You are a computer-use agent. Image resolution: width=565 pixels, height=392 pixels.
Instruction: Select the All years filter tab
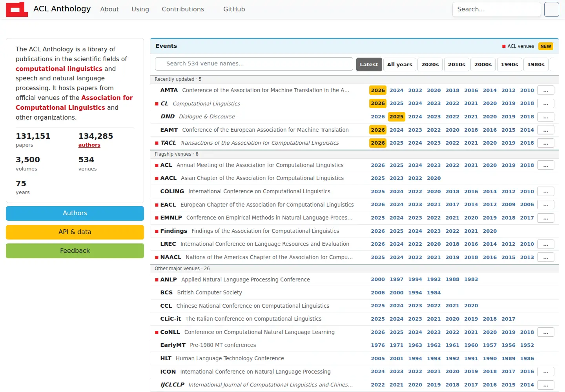(399, 64)
